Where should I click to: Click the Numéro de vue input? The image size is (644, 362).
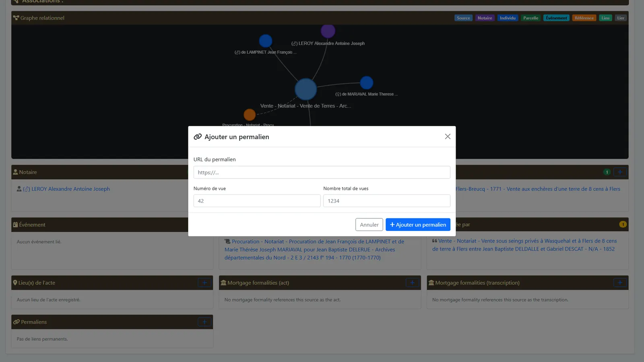click(257, 201)
